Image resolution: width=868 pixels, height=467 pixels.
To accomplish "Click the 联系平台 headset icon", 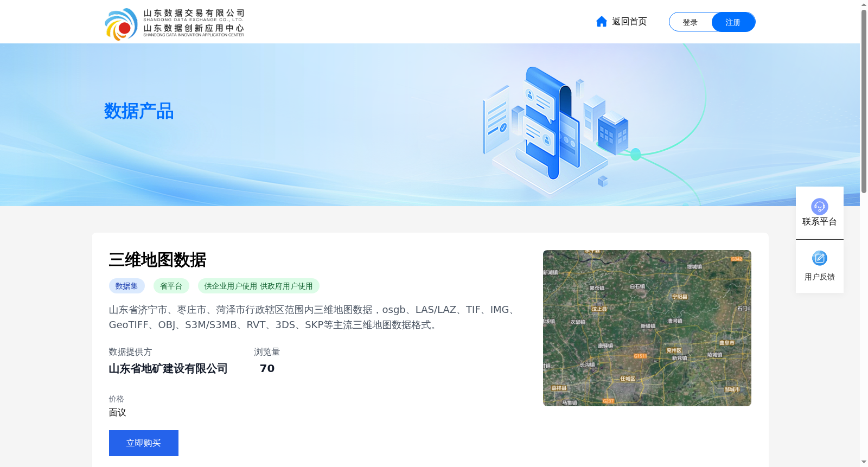I will [x=819, y=206].
